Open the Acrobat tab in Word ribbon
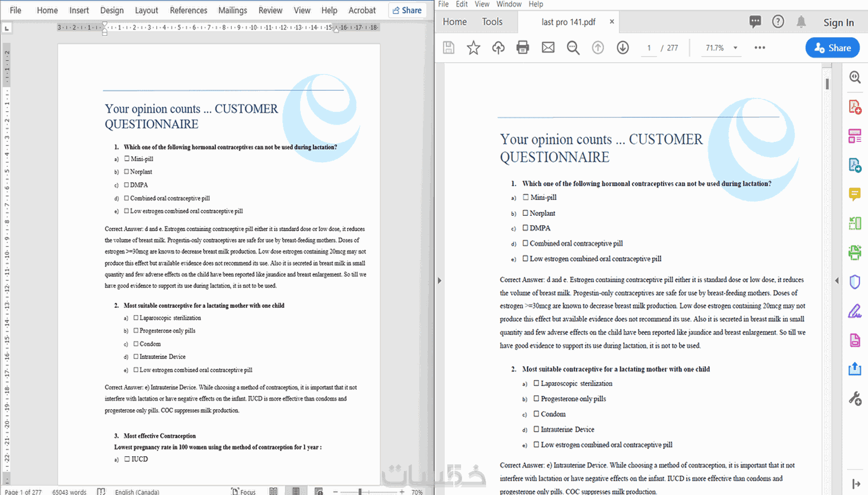This screenshot has height=495, width=868. (362, 10)
